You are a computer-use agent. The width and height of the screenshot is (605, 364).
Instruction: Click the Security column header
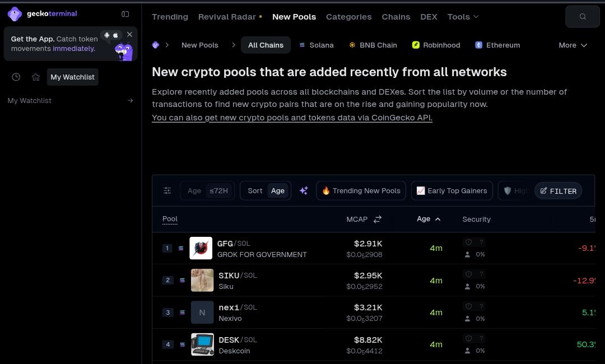coord(477,219)
